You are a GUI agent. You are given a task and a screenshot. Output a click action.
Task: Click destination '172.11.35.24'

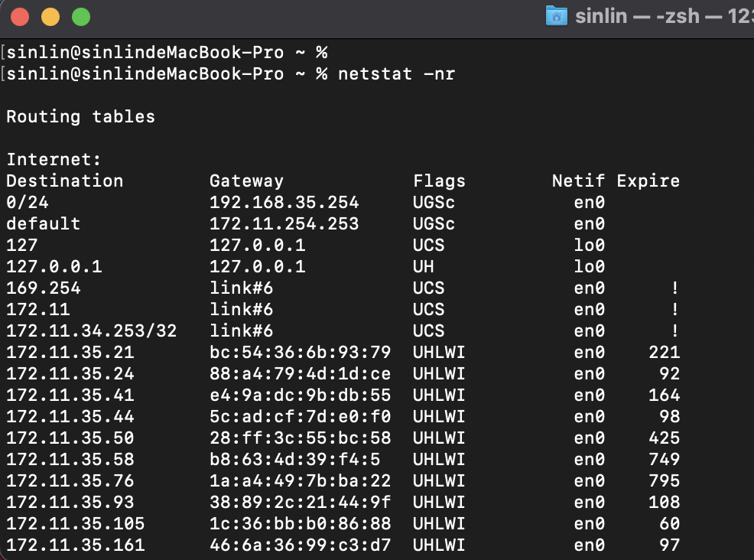tap(70, 374)
